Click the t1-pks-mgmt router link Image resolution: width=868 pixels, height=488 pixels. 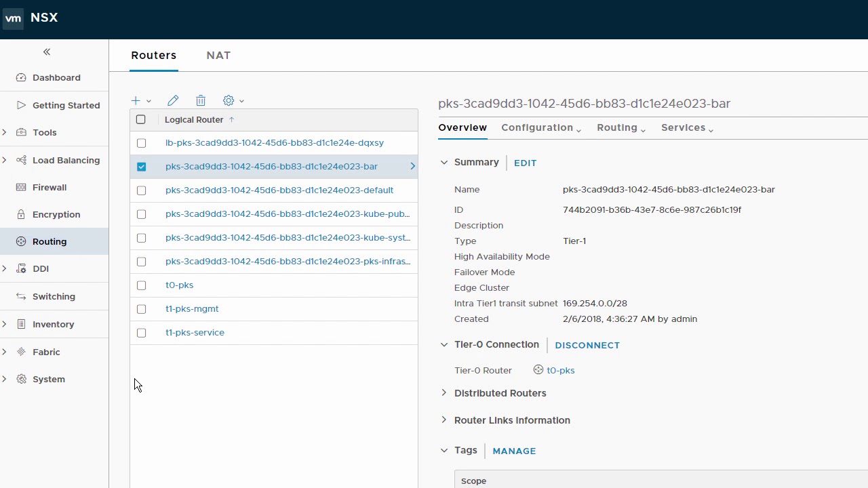pos(192,309)
